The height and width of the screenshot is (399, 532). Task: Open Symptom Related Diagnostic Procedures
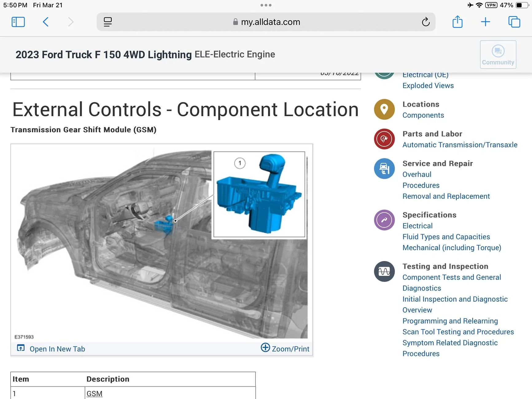pyautogui.click(x=450, y=348)
